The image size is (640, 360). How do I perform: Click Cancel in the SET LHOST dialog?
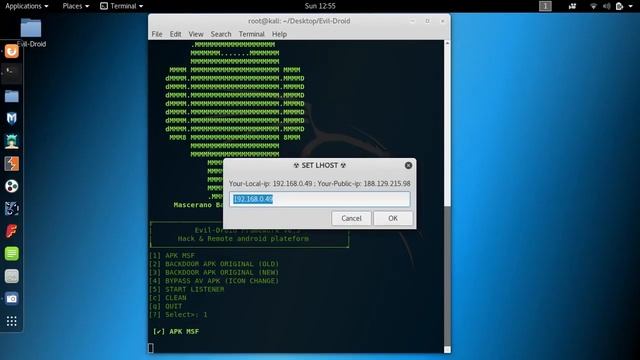pyautogui.click(x=351, y=218)
